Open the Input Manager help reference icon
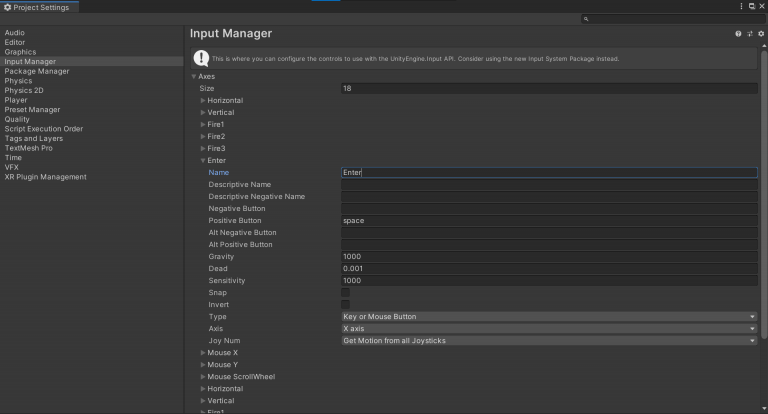 coord(739,34)
